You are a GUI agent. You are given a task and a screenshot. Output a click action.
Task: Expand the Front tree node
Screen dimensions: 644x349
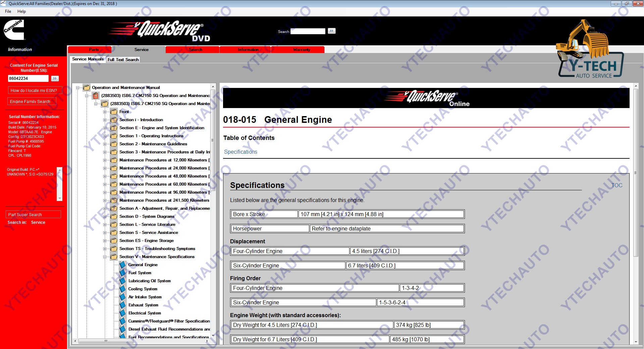click(105, 112)
